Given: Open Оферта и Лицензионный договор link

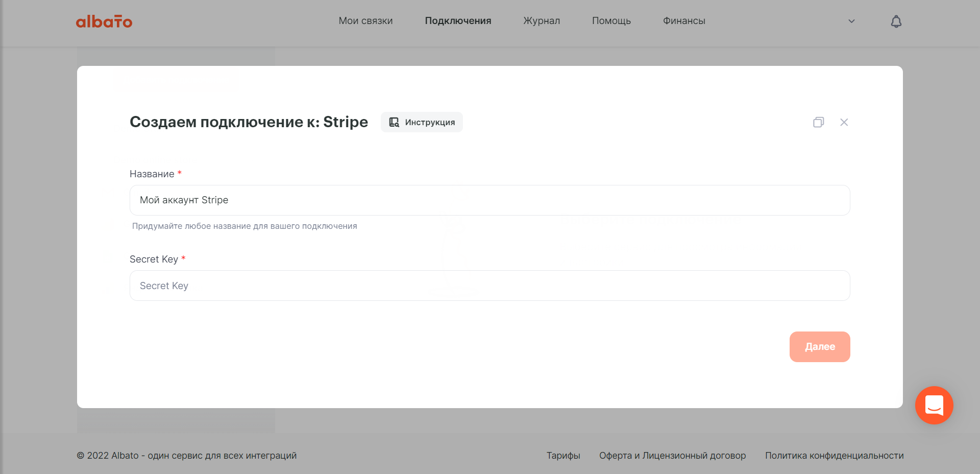Looking at the screenshot, I should 673,456.
